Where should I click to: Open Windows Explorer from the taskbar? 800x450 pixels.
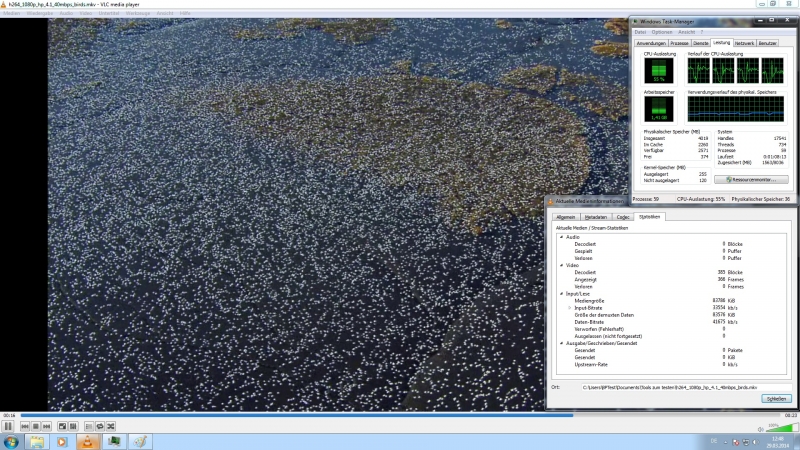click(x=37, y=442)
